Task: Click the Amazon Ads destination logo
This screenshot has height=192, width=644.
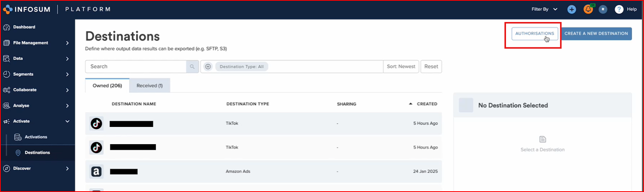Action: [96, 172]
